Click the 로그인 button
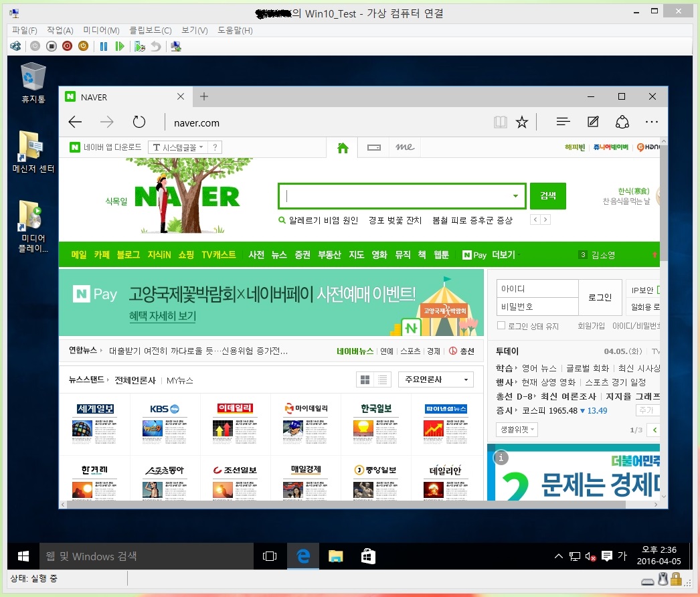This screenshot has width=700, height=597. [x=600, y=297]
